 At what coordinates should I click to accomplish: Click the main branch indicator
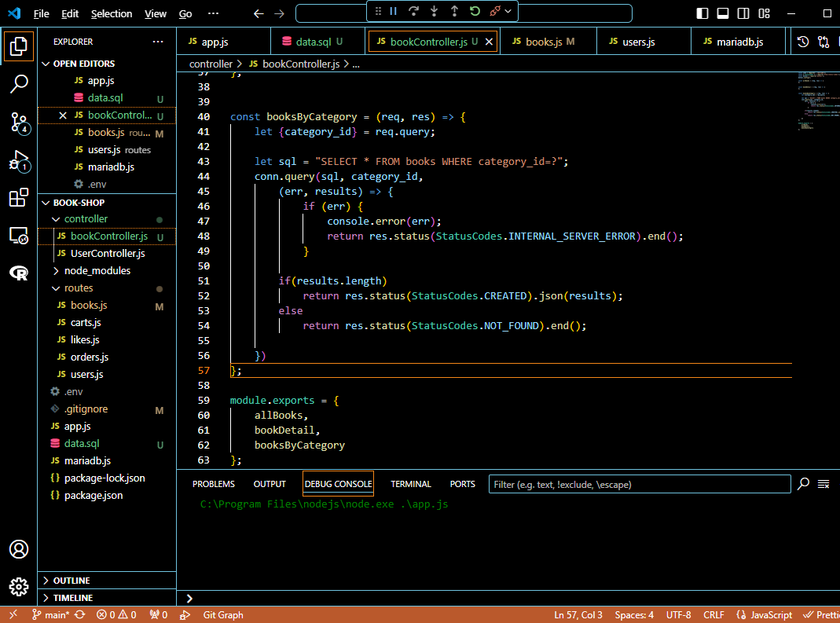click(x=50, y=615)
